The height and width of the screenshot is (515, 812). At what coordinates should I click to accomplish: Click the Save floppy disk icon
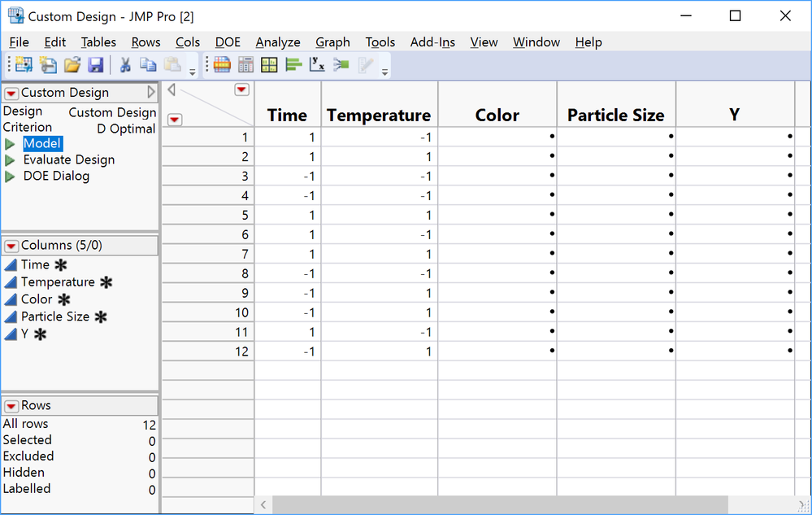96,65
